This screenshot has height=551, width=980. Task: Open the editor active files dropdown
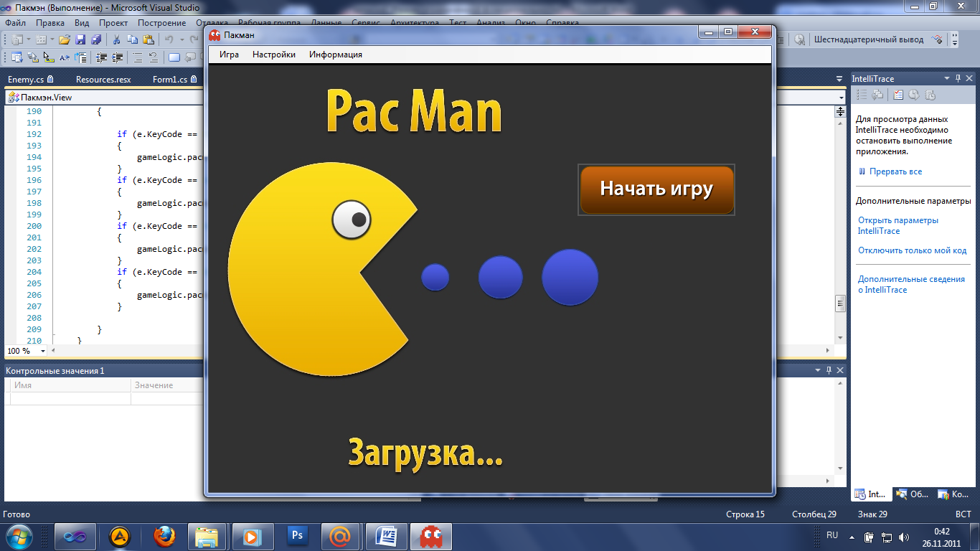tap(839, 79)
